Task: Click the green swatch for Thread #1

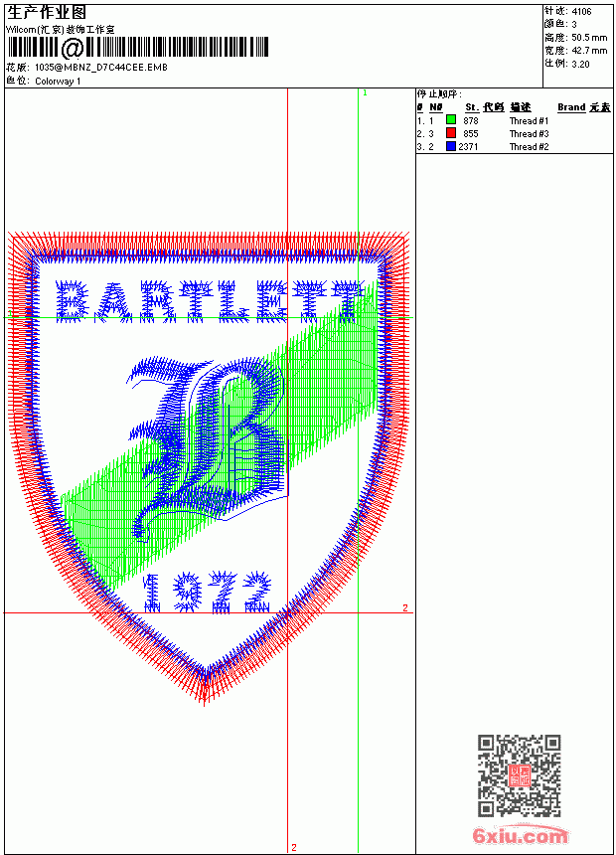Action: click(x=451, y=120)
